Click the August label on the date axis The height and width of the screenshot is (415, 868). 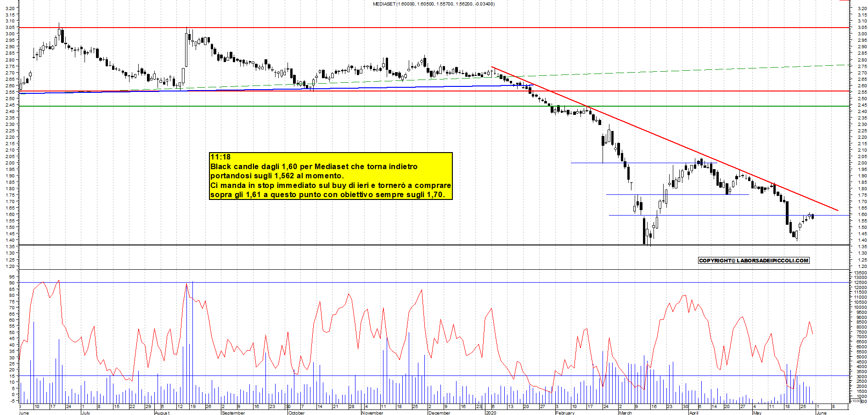coord(162,413)
